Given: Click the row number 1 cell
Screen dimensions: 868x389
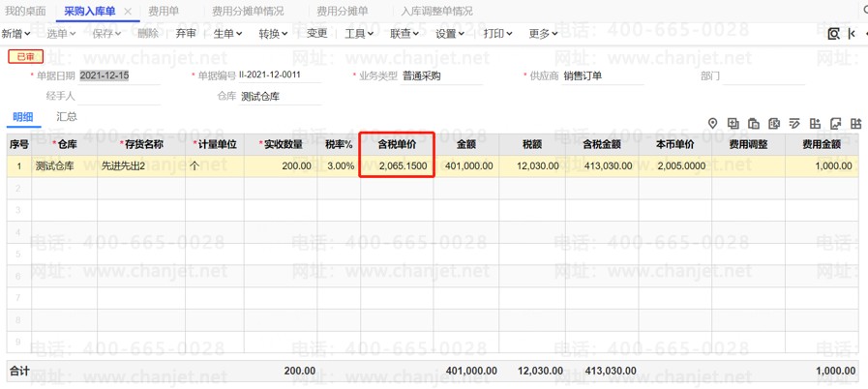Looking at the screenshot, I should coord(18,166).
